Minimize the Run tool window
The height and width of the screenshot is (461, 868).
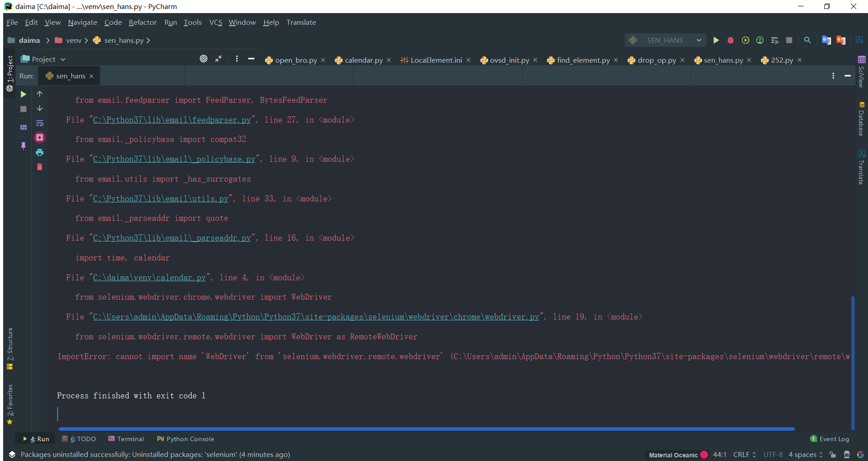(x=847, y=76)
